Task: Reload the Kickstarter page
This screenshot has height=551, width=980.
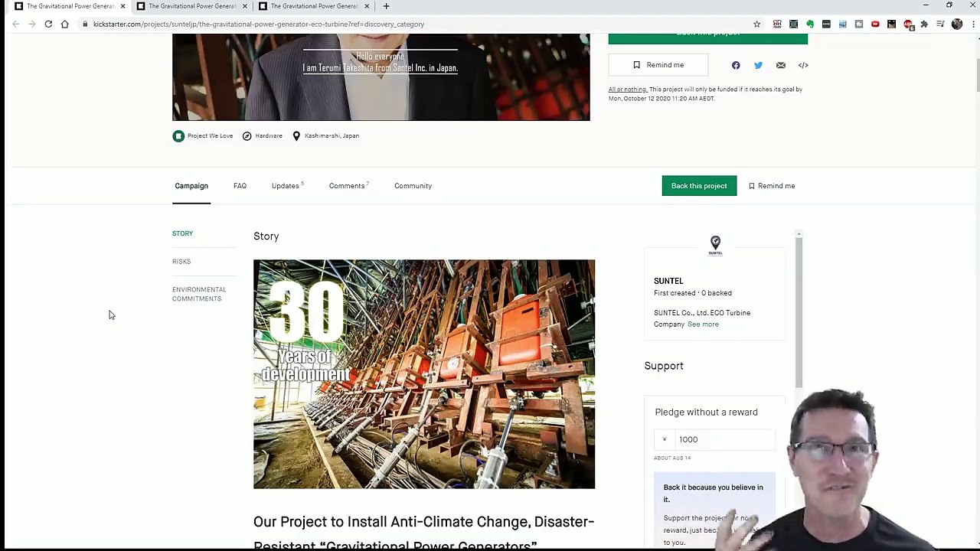Action: (48, 24)
